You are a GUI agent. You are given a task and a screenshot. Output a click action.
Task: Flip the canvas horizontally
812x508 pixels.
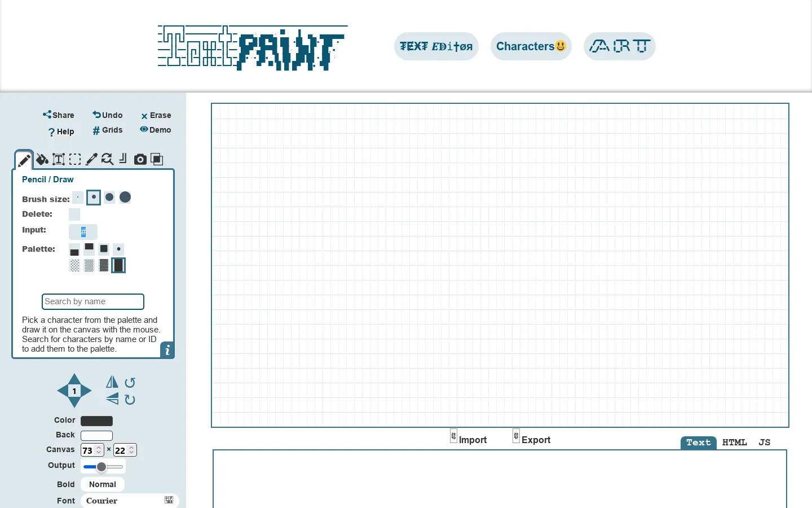(x=112, y=382)
